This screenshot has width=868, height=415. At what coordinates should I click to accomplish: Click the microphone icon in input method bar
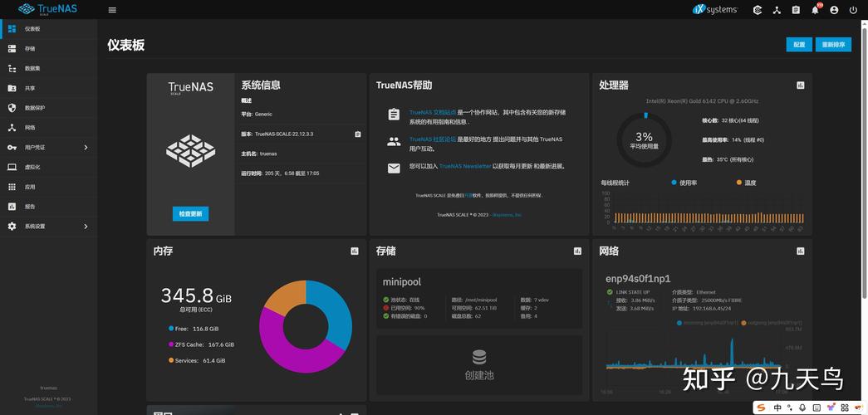click(x=802, y=408)
